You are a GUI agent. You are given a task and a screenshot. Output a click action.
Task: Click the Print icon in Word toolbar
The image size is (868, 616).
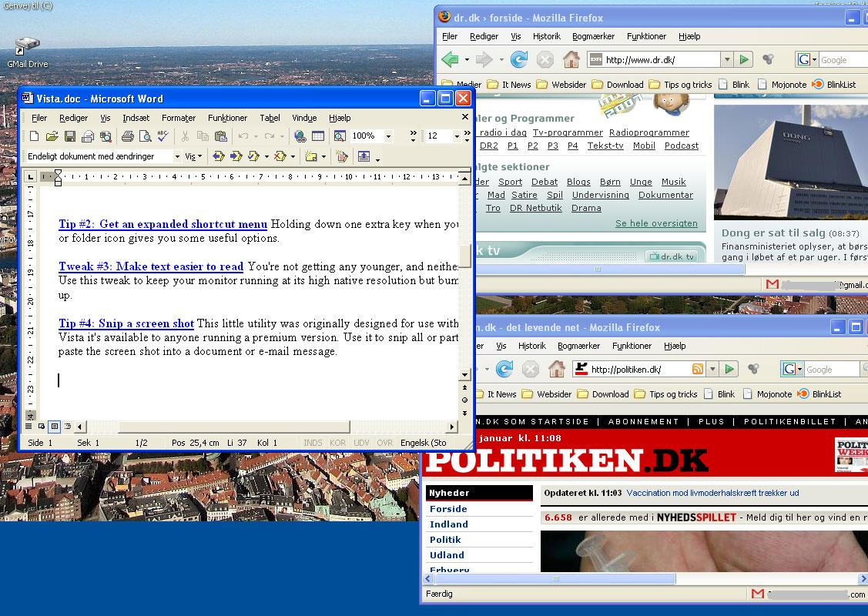[128, 136]
